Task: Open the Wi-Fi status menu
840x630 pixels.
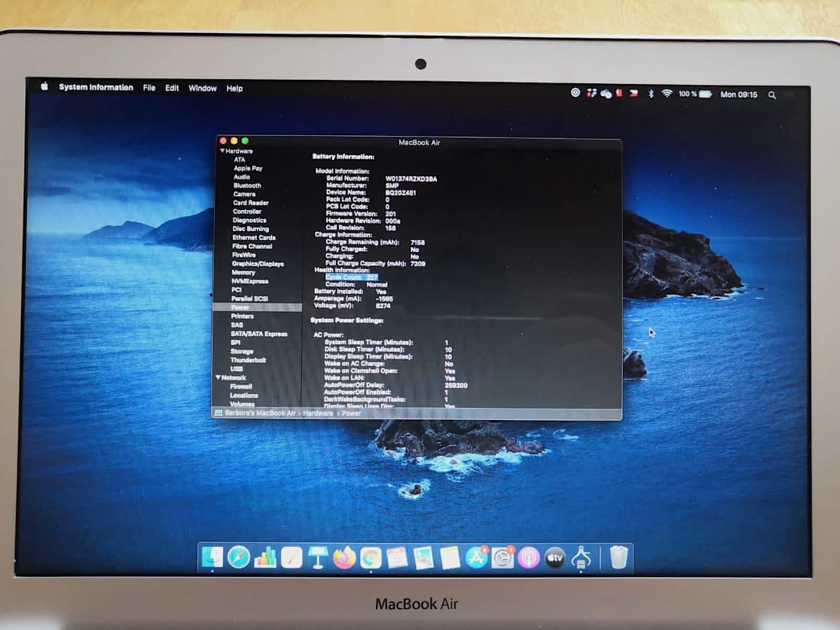Action: click(x=667, y=93)
